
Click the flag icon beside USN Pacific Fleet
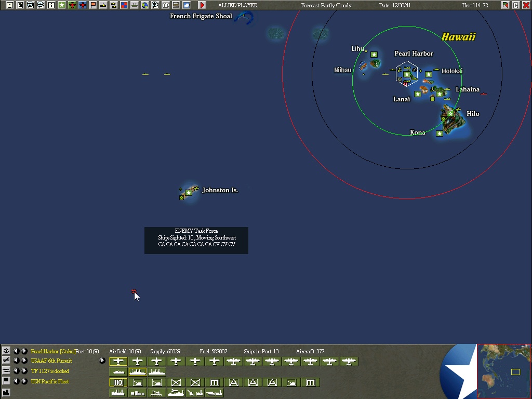(x=6, y=381)
